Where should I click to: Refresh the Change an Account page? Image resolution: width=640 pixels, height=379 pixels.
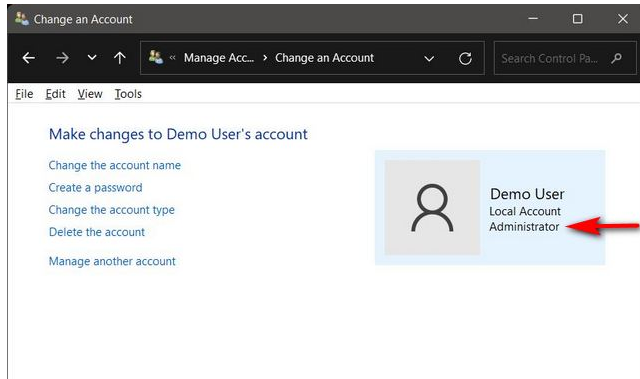[x=465, y=58]
